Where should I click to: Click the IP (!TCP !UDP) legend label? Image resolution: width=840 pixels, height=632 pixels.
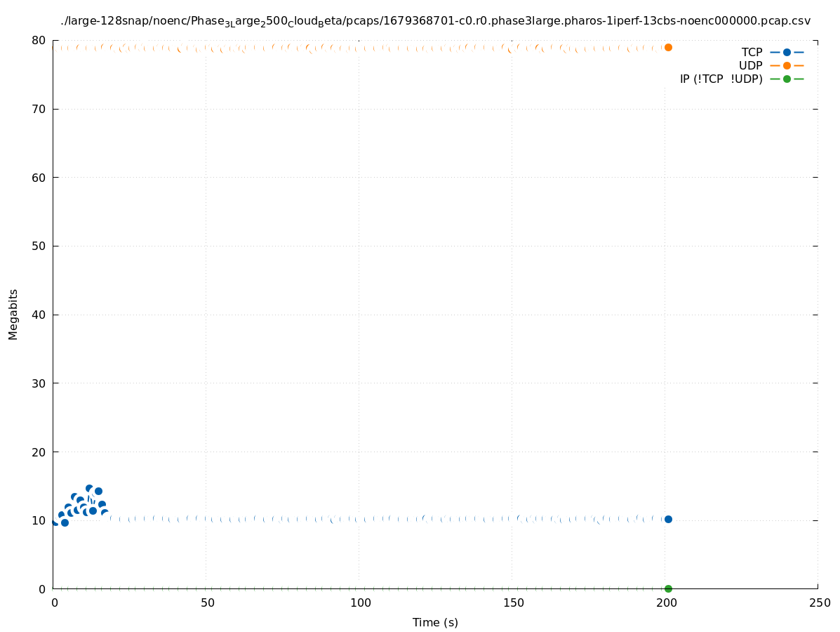pos(721,79)
